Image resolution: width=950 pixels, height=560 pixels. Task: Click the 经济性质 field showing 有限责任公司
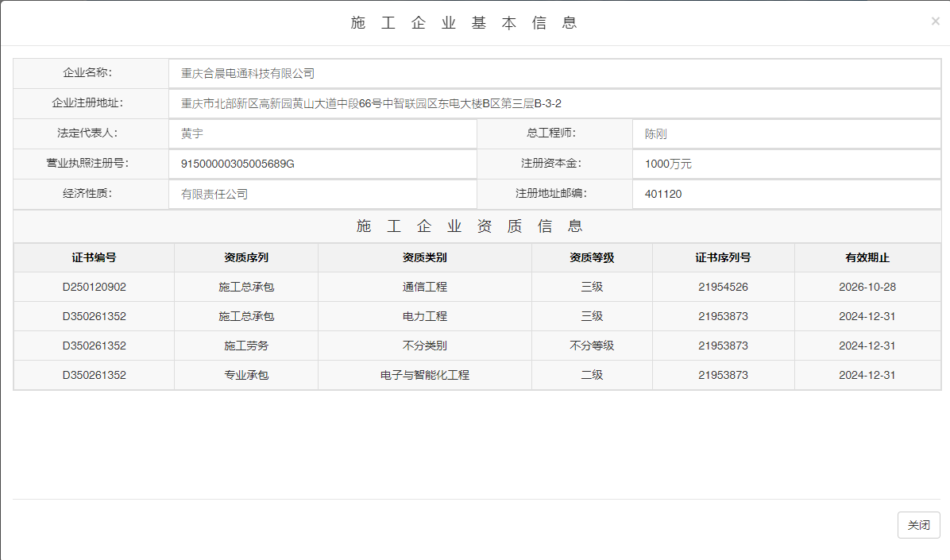point(322,194)
